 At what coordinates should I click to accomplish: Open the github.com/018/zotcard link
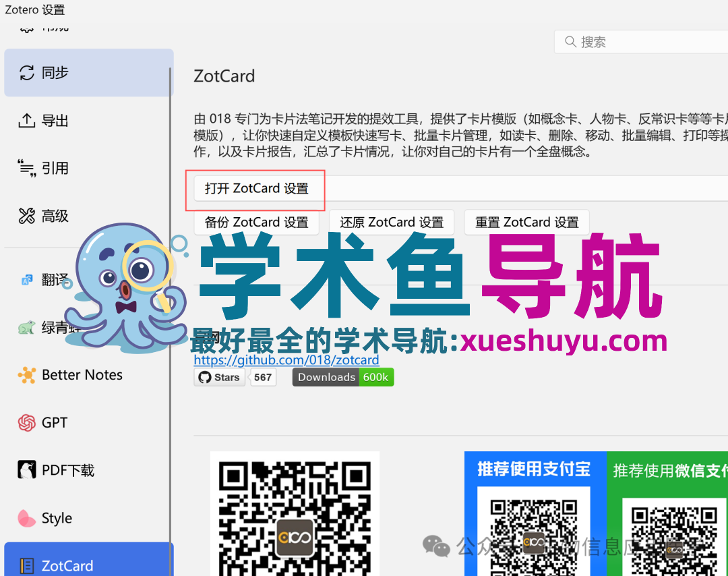[x=286, y=360]
